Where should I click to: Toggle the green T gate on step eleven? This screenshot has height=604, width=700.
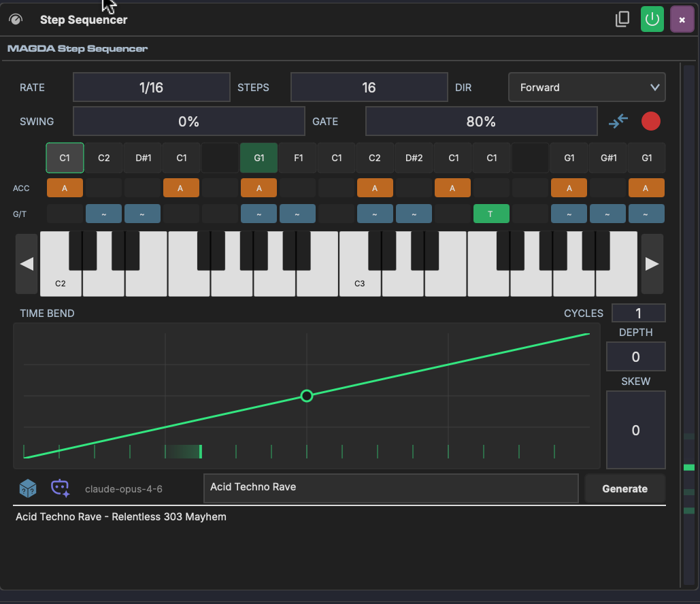point(491,213)
